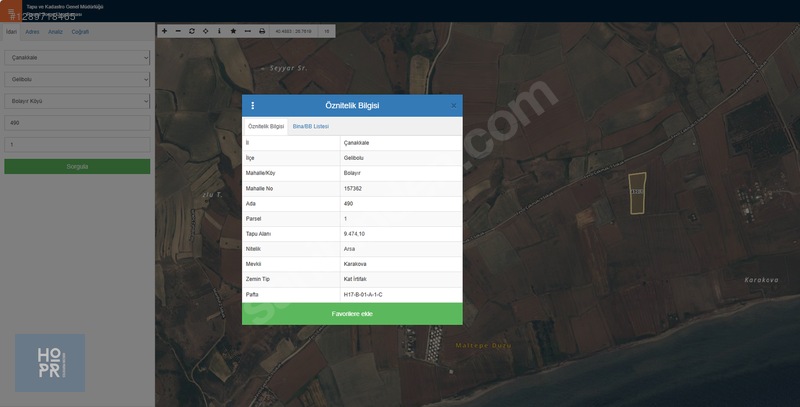This screenshot has height=407, width=800.
Task: Select the Mevkii value Karakova in dialog
Action: point(355,264)
